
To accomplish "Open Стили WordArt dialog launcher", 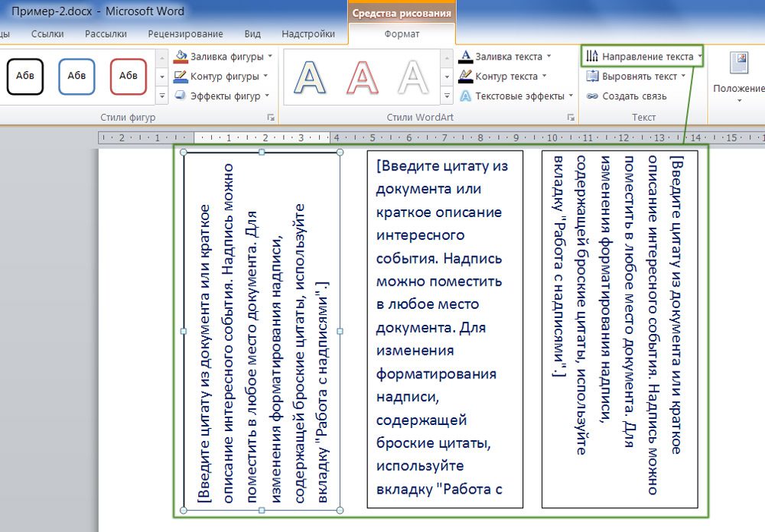I will (571, 118).
